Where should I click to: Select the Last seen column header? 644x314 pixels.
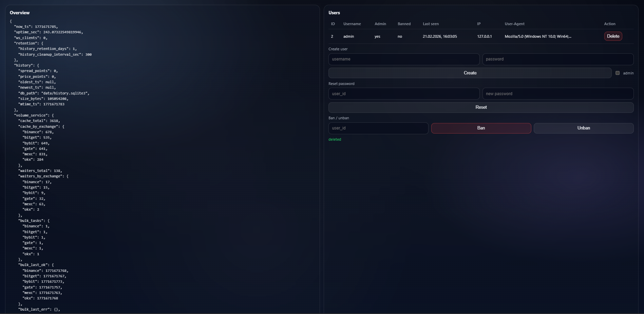431,24
